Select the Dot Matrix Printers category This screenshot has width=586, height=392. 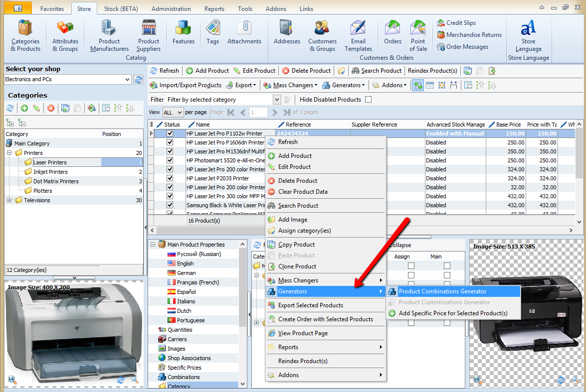click(x=56, y=181)
